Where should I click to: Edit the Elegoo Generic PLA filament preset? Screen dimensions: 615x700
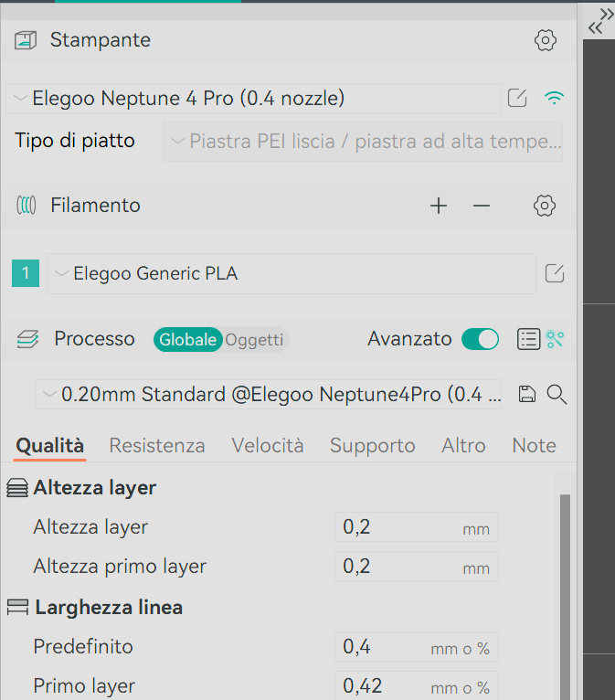(554, 273)
